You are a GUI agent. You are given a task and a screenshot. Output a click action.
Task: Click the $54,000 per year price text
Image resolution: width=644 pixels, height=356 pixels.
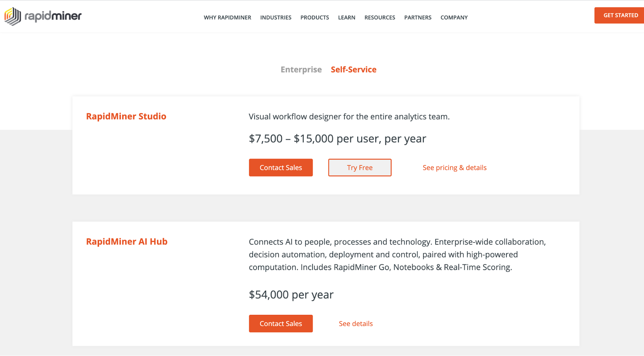[291, 294]
